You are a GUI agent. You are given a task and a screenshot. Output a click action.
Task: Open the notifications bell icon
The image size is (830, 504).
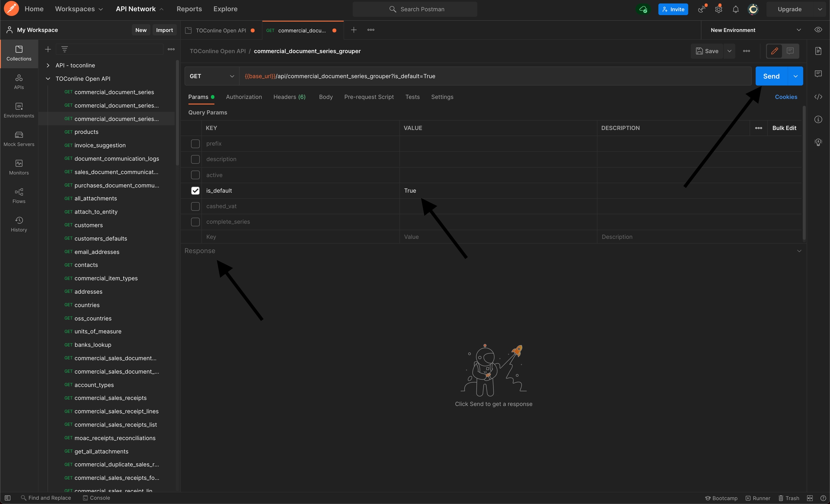pyautogui.click(x=736, y=9)
